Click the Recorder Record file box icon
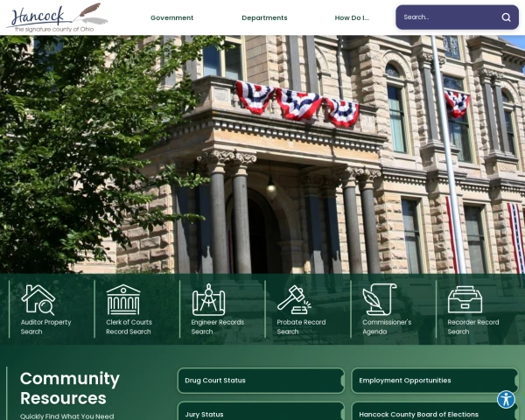This screenshot has width=525, height=420. [465, 299]
